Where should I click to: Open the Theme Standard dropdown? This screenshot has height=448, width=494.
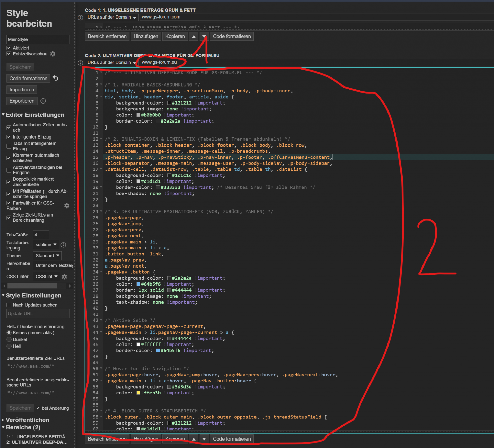tap(47, 255)
